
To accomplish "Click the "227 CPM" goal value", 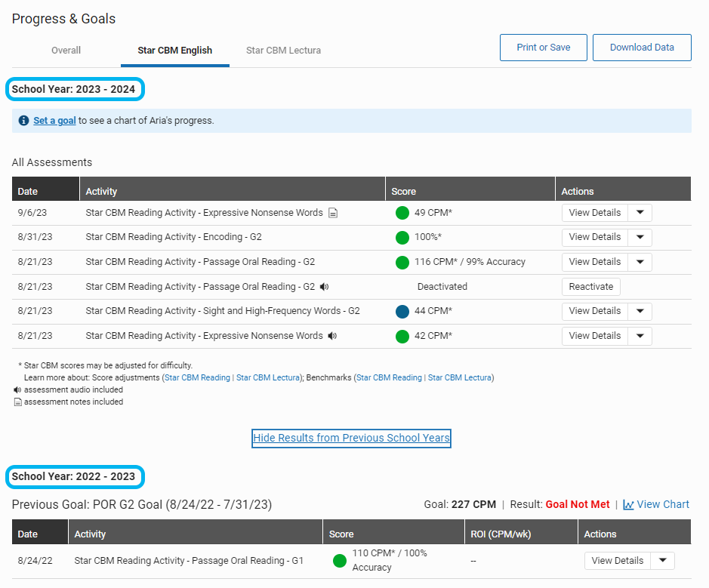I will [x=473, y=504].
